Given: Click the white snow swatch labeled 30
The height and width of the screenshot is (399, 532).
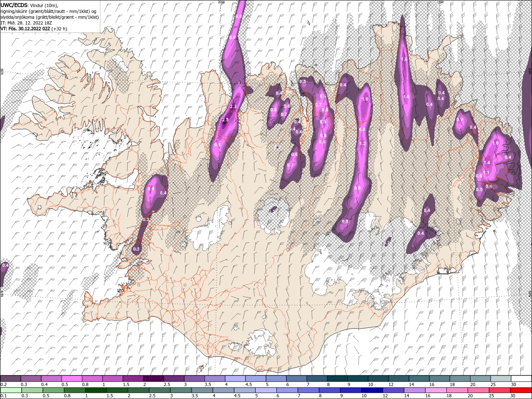Looking at the screenshot, I should 521,379.
